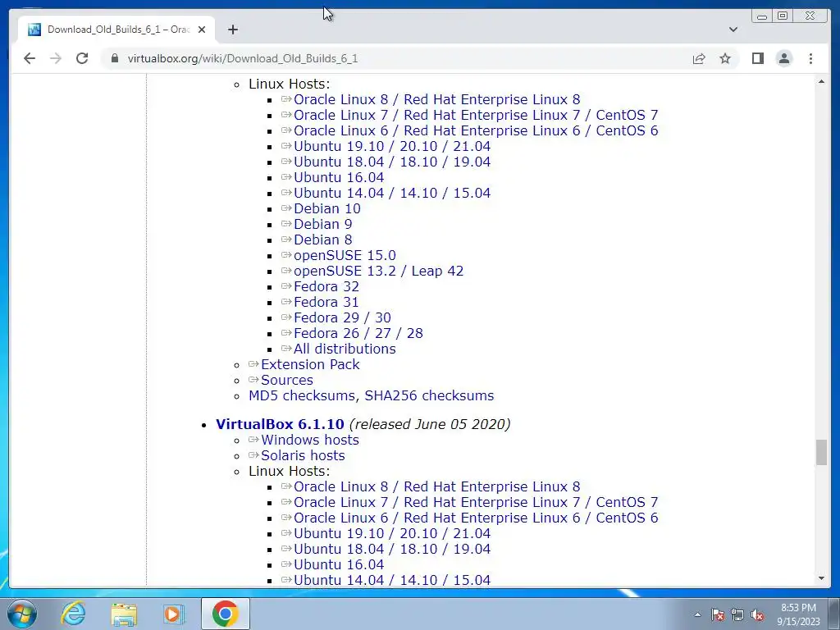Select the Download_Old_Builds_6_1 tab
The image size is (840, 630).
(116, 30)
